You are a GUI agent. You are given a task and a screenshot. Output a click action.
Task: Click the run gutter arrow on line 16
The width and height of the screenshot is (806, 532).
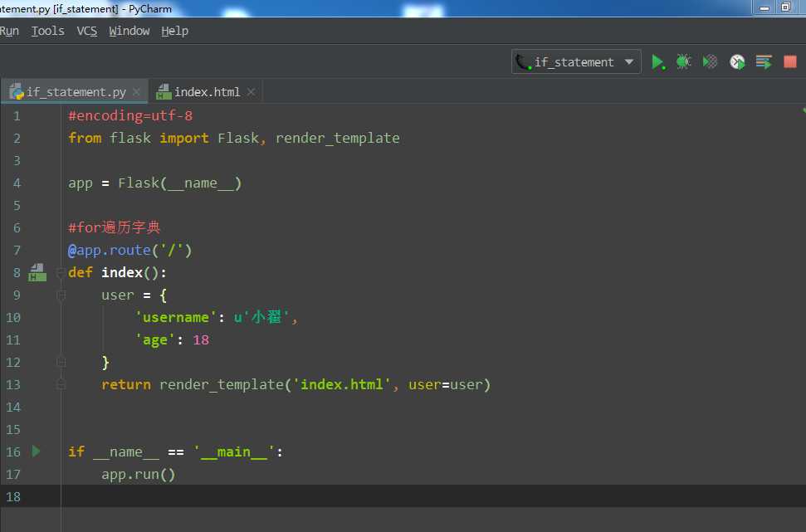tap(36, 451)
